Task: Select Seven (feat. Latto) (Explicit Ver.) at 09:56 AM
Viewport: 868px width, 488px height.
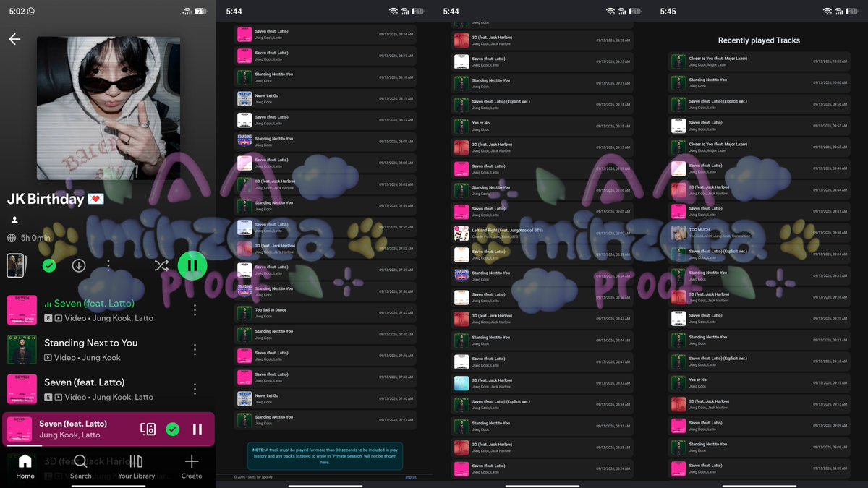Action: tap(759, 104)
